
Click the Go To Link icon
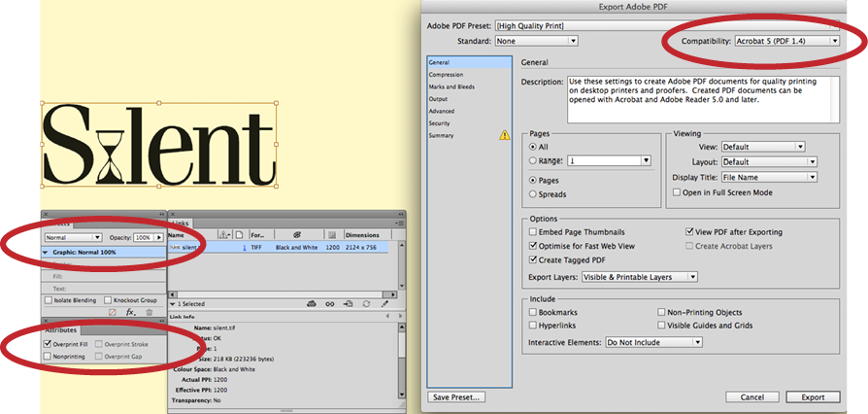click(x=349, y=304)
